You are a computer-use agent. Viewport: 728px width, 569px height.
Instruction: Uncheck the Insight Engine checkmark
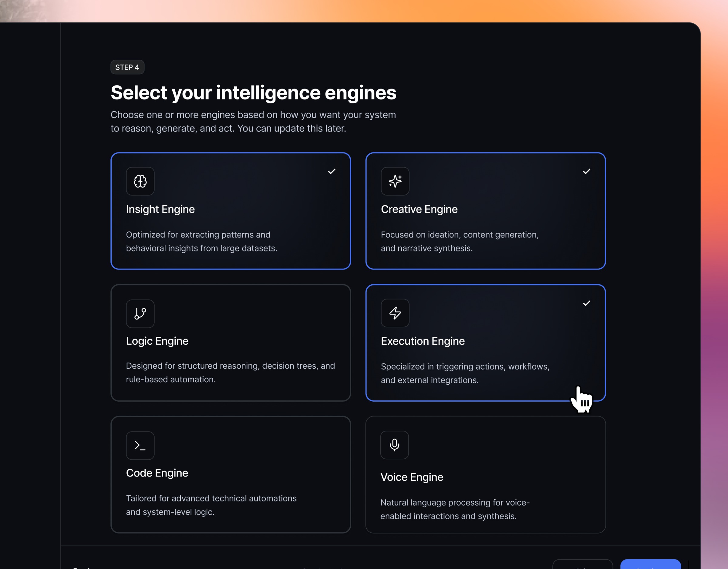point(332,172)
